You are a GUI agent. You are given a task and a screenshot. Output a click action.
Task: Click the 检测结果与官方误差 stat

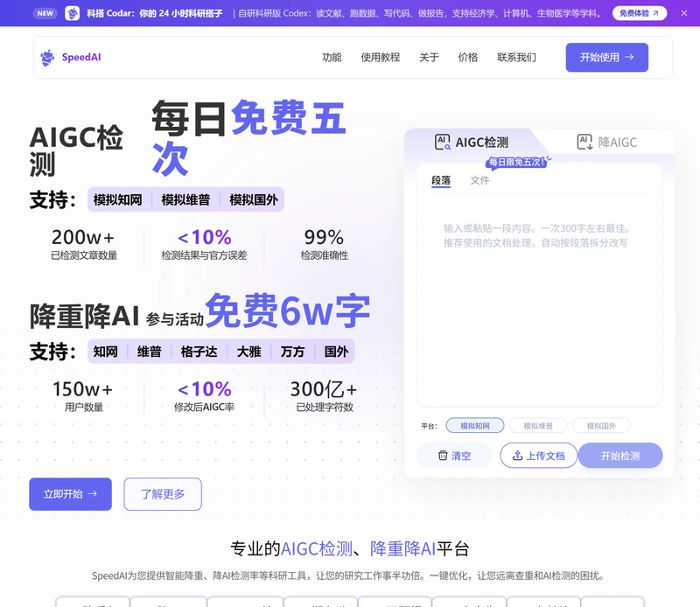click(x=204, y=244)
